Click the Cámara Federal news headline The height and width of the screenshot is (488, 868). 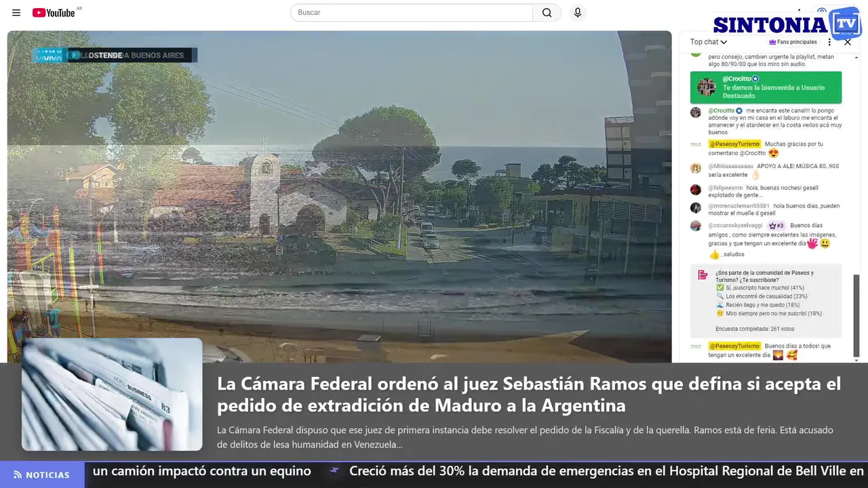click(529, 394)
